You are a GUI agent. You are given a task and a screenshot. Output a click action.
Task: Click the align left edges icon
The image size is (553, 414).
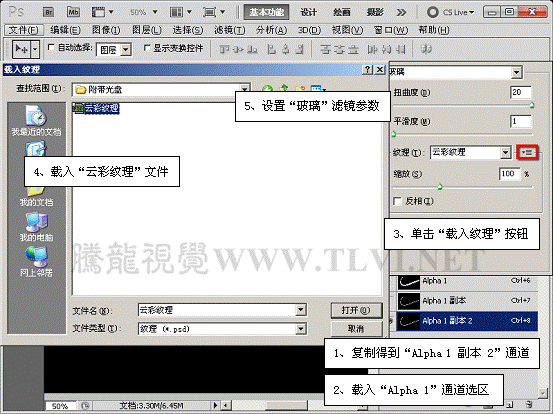click(271, 49)
